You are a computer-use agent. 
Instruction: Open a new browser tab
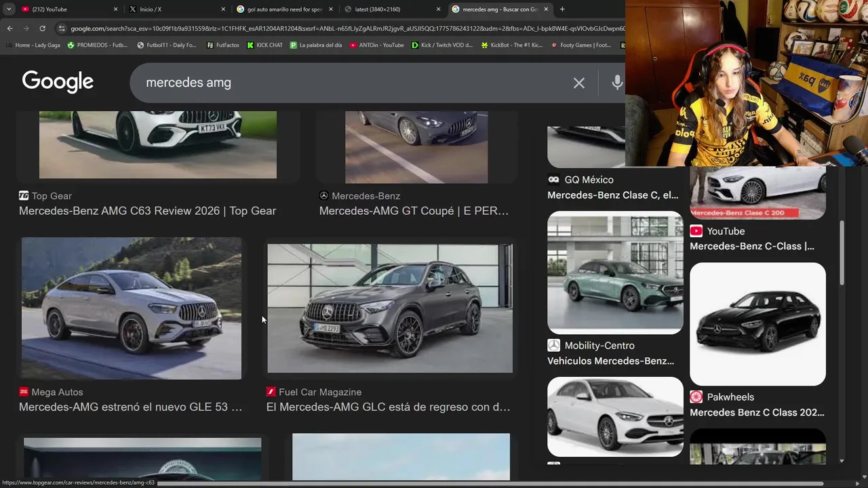tap(562, 9)
